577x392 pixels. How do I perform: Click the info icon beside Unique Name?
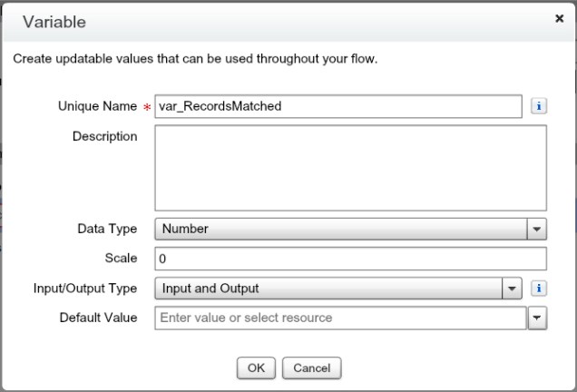538,106
